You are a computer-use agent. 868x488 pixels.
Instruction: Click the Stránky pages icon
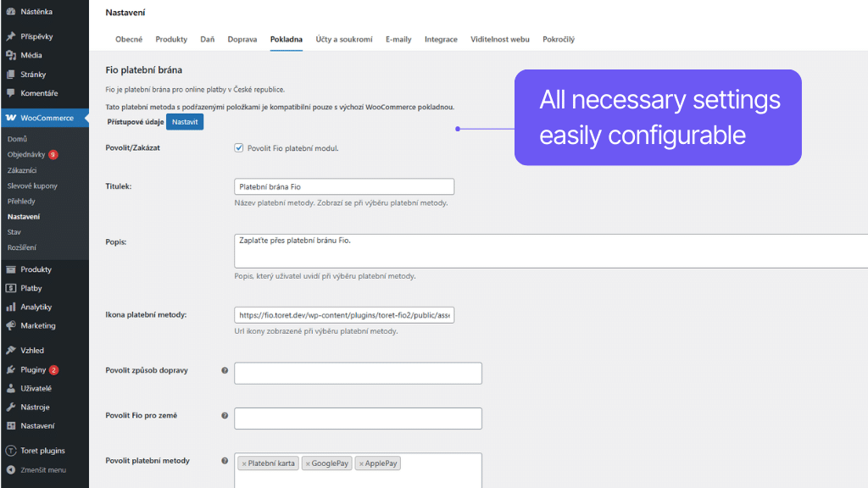pyautogui.click(x=11, y=75)
